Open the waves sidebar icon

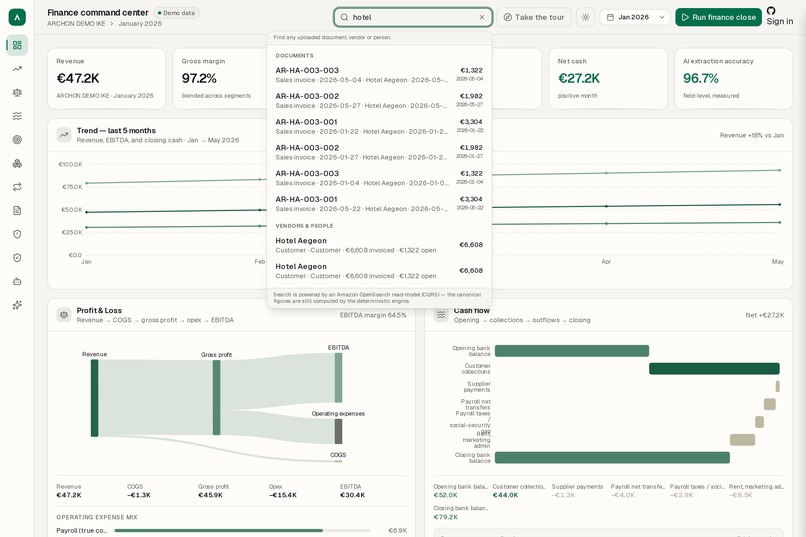17,116
